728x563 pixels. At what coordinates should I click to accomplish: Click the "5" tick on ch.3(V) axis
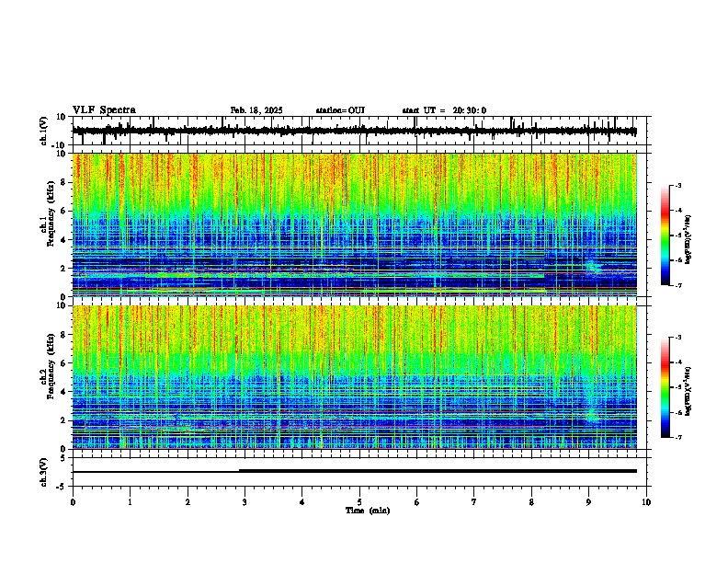click(x=64, y=458)
